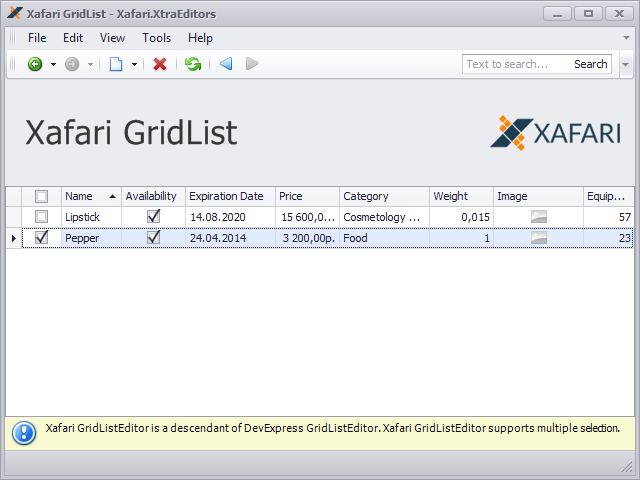Screen dimensions: 640x480
Task: Select the Pepper name cell
Action: [91, 238]
